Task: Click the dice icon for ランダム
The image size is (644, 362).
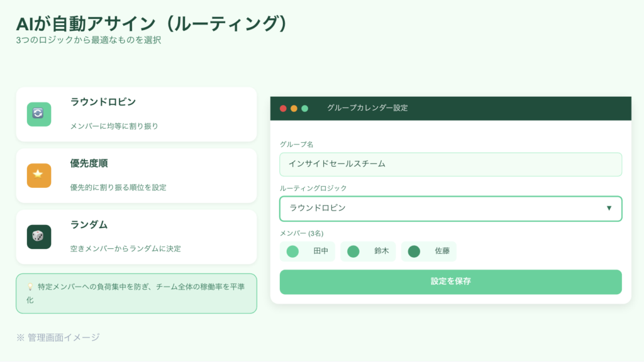Action: point(39,237)
